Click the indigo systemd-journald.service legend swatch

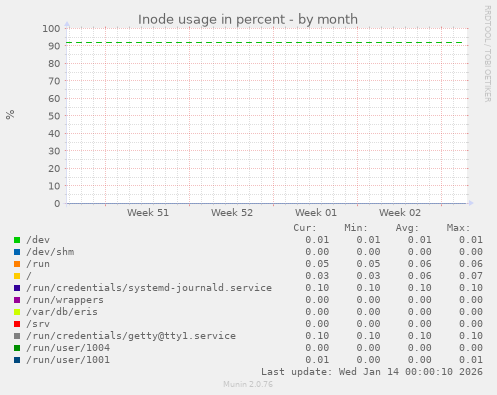point(17,288)
